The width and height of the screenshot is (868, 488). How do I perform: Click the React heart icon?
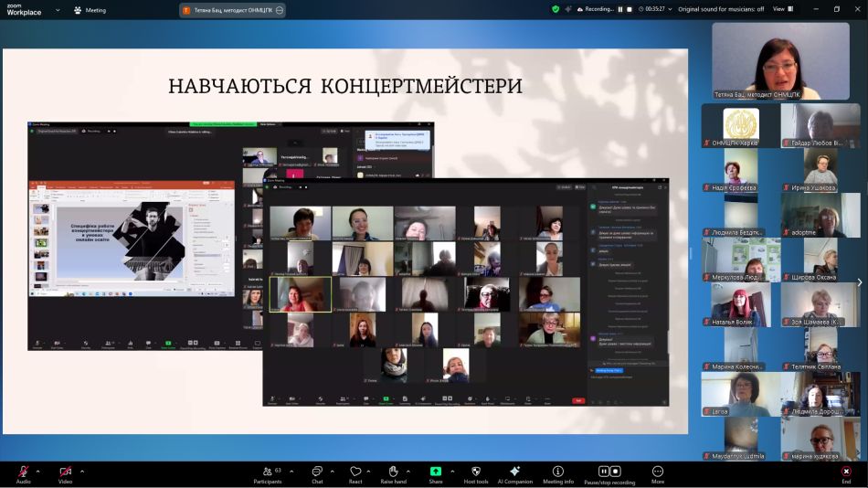(355, 472)
